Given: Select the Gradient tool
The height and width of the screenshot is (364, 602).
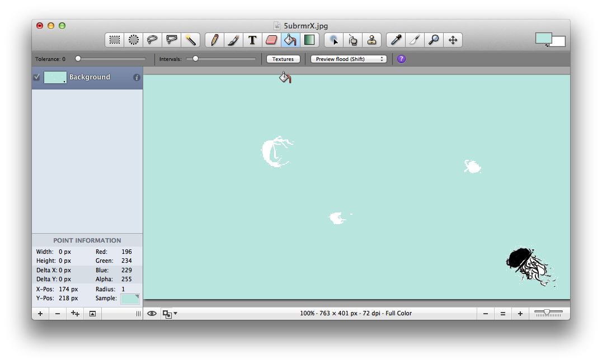Looking at the screenshot, I should click(309, 40).
